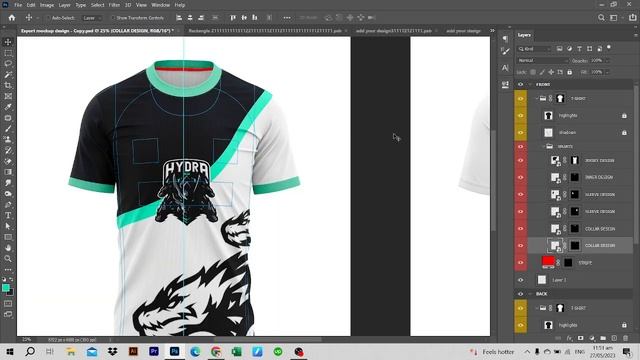Select the Brush tool
640x360 pixels.
coord(8,129)
